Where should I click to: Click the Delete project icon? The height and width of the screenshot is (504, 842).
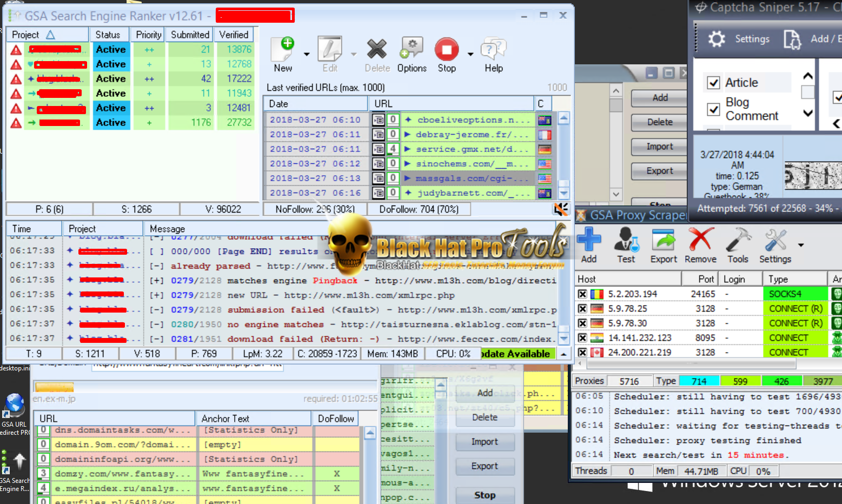pos(377,49)
